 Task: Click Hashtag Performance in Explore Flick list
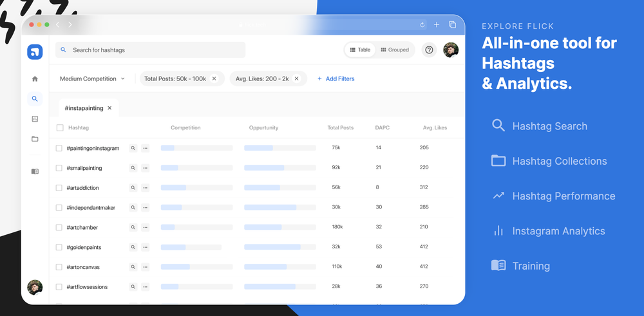(x=554, y=196)
